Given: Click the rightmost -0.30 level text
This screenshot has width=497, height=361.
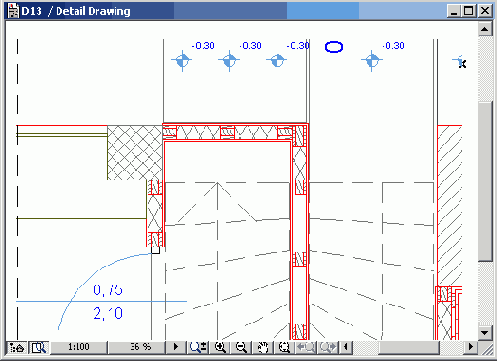Looking at the screenshot, I should 394,46.
